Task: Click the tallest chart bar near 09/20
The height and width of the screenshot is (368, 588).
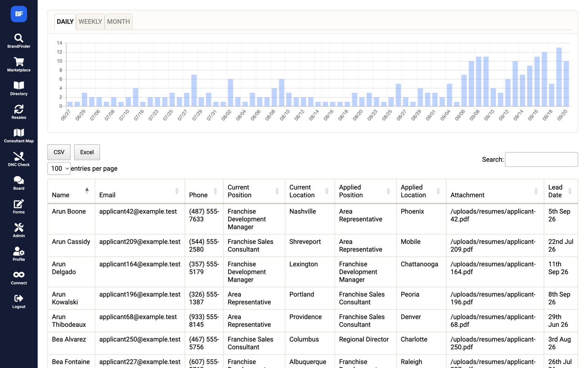Action: pyautogui.click(x=559, y=77)
